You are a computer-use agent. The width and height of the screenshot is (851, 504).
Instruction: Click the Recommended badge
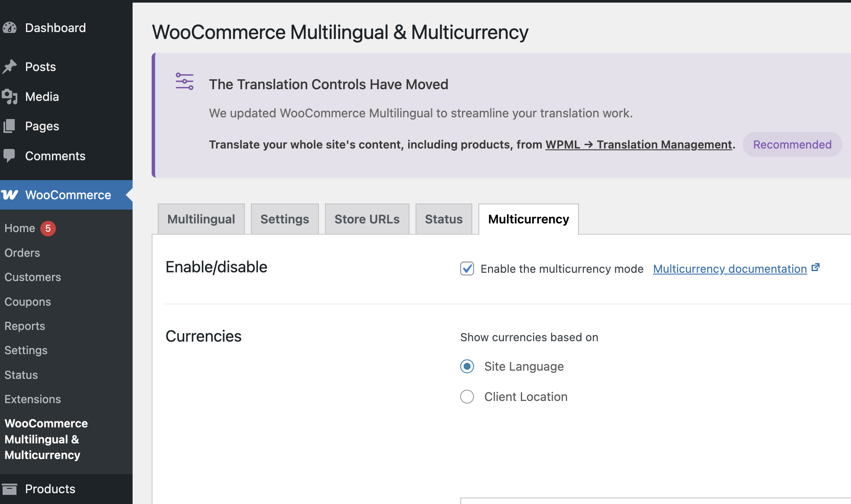click(x=793, y=145)
